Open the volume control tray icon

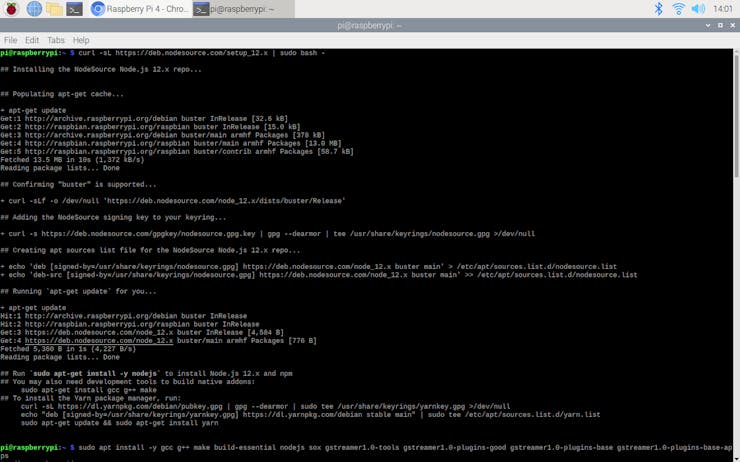pos(698,8)
